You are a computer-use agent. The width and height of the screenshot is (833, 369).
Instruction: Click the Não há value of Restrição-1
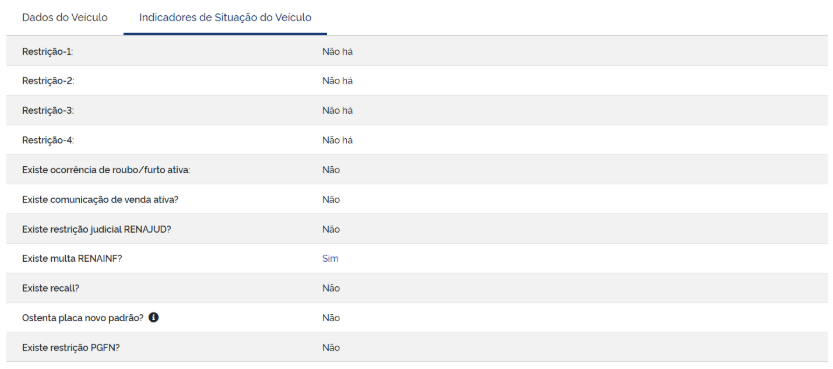click(337, 52)
